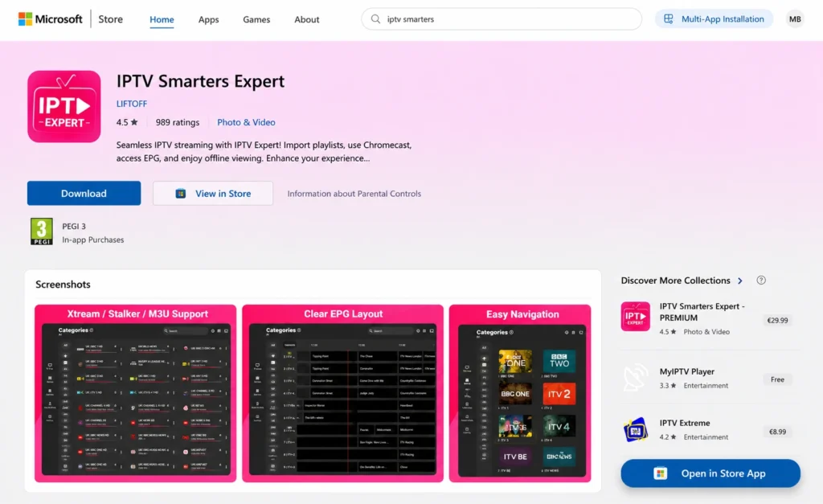The image size is (823, 504).
Task: Open the Xtream / Stalker / M3U Support screenshot
Action: click(135, 393)
